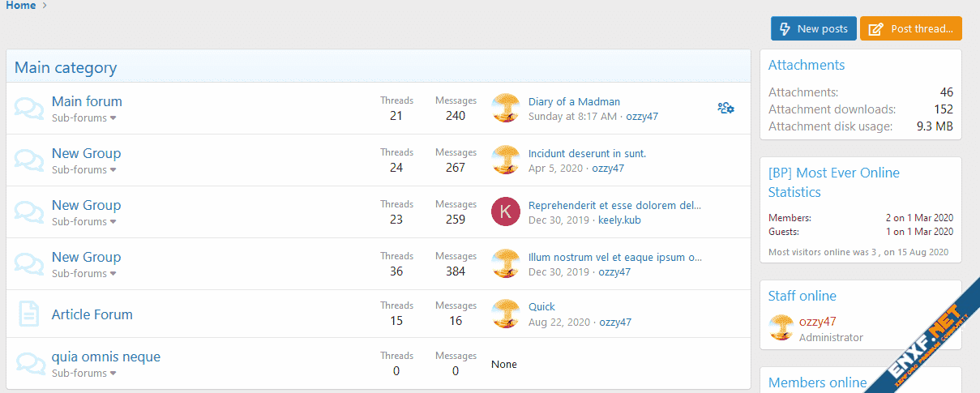The height and width of the screenshot is (393, 980).
Task: Open the Article Forum link
Action: click(92, 314)
